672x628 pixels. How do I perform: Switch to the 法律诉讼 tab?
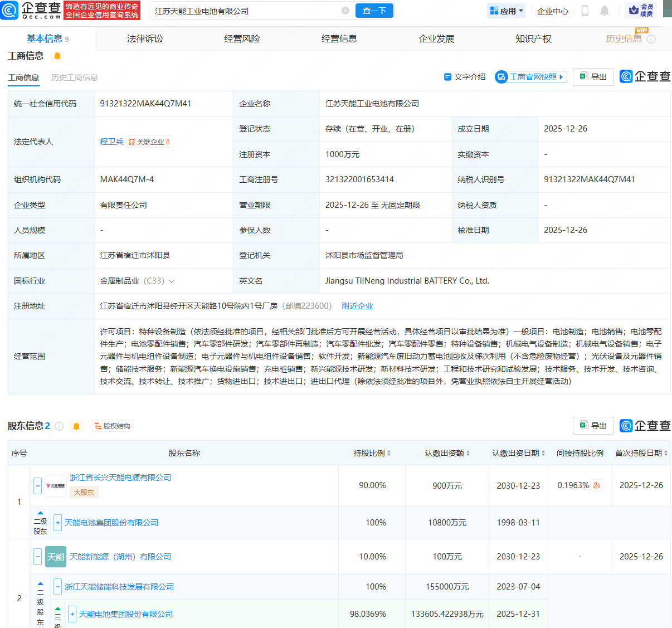click(x=145, y=38)
